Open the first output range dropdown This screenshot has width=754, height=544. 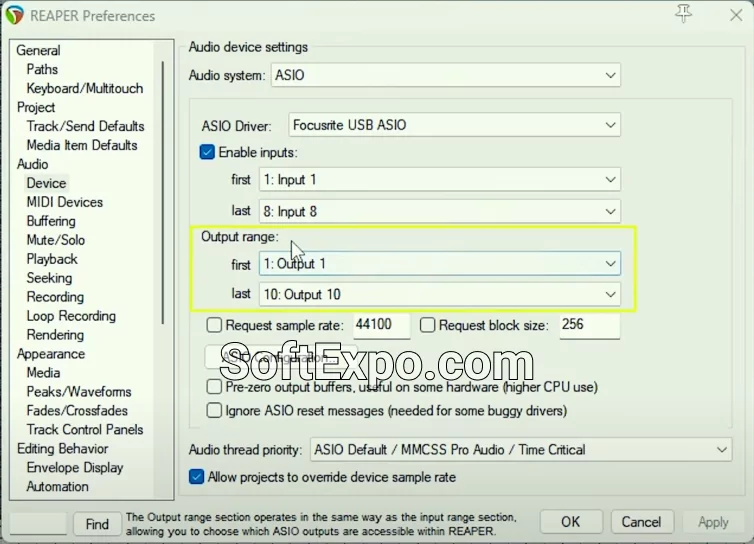438,264
